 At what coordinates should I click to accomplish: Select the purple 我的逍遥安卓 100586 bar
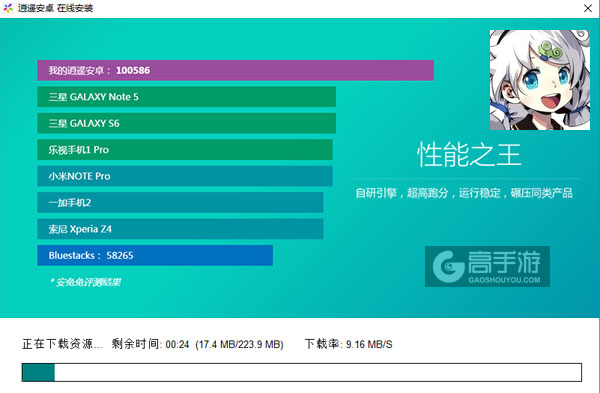tap(235, 70)
